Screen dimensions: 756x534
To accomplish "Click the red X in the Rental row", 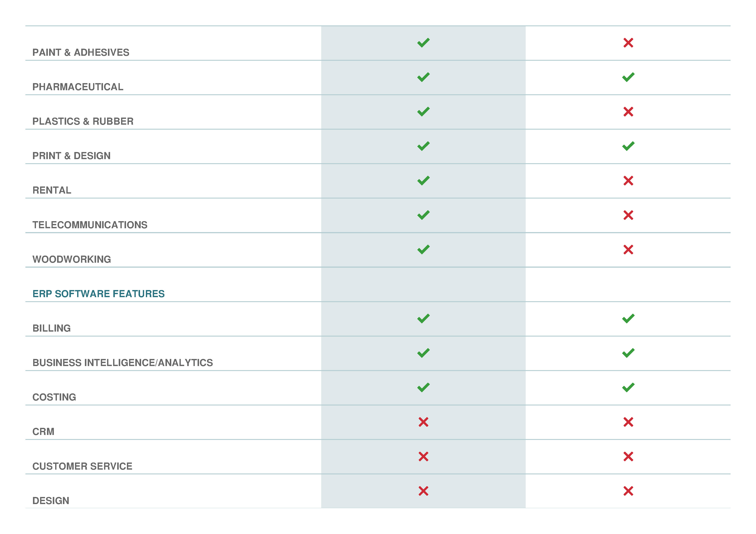I will pyautogui.click(x=628, y=181).
